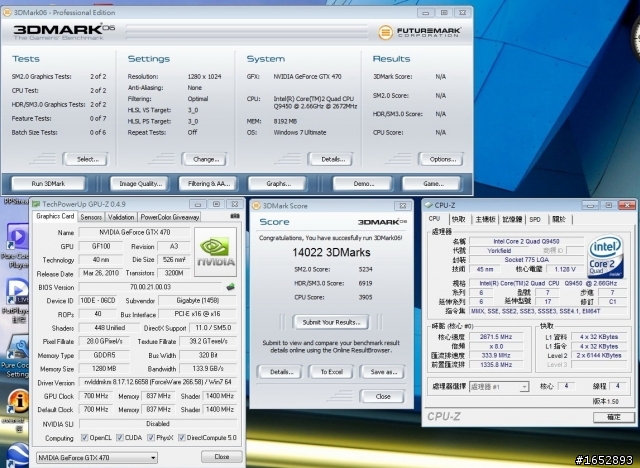The width and height of the screenshot is (640, 468).
Task: Open the GeForce GTX 470 card dropdown
Action: (97, 457)
